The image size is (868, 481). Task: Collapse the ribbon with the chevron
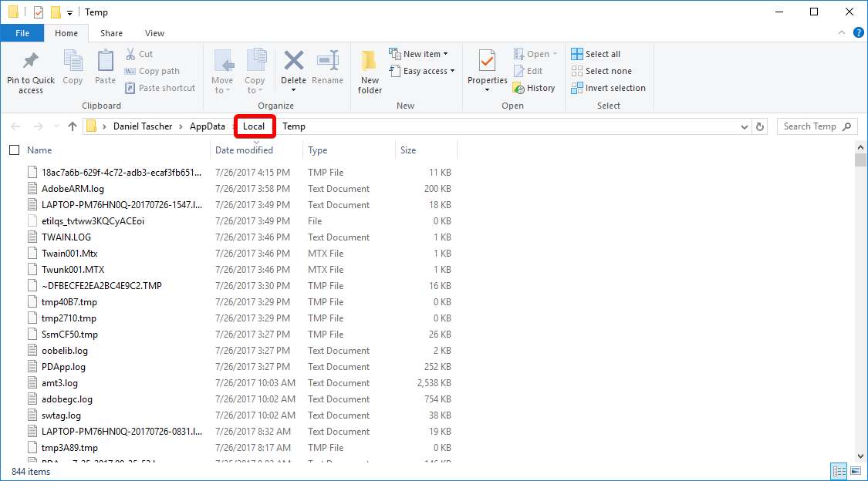(x=842, y=32)
